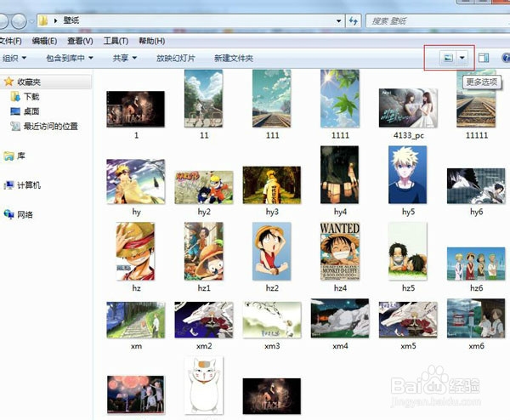Open the 文件(F) menu
The image size is (510, 420).
pos(10,41)
